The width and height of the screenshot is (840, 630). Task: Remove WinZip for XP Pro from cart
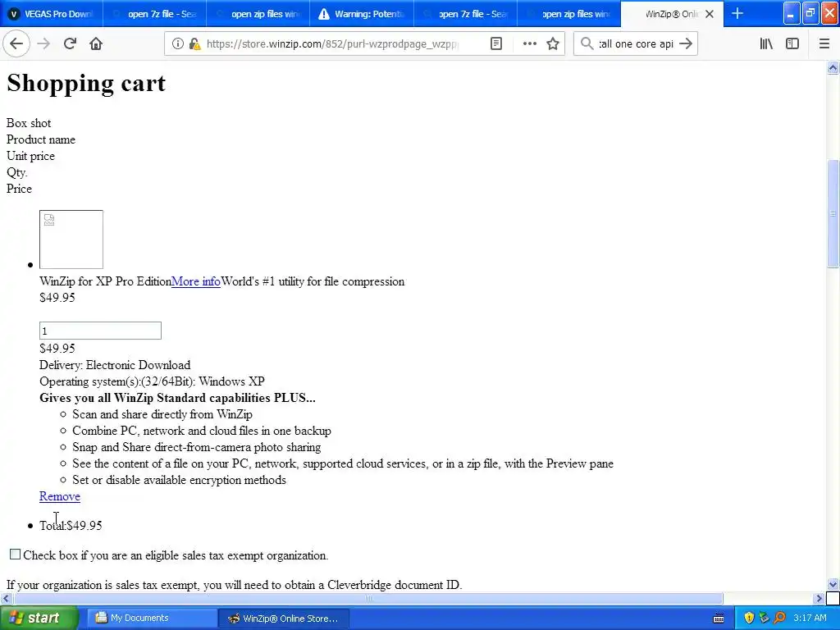(59, 496)
